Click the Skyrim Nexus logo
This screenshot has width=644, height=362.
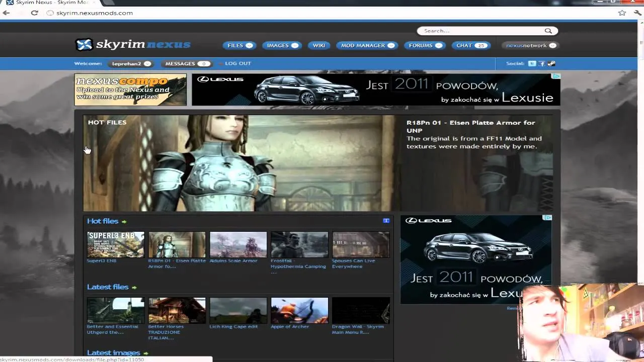point(133,45)
